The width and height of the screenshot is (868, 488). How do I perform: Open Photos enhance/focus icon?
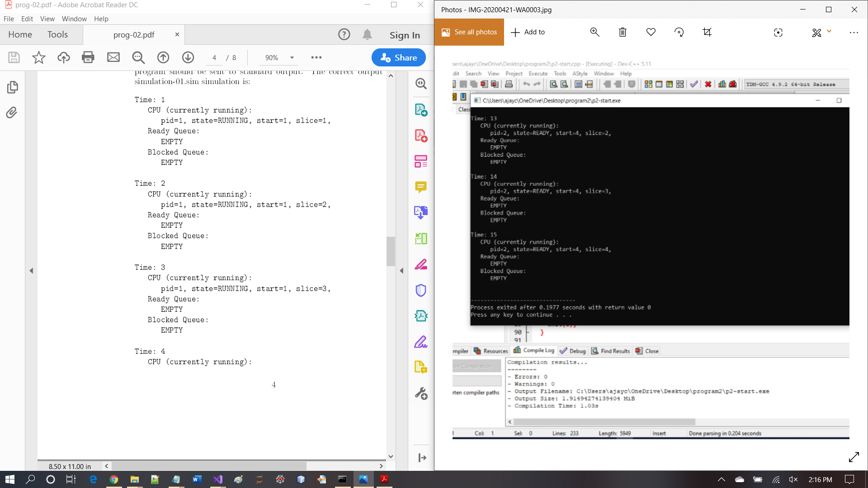pos(778,32)
